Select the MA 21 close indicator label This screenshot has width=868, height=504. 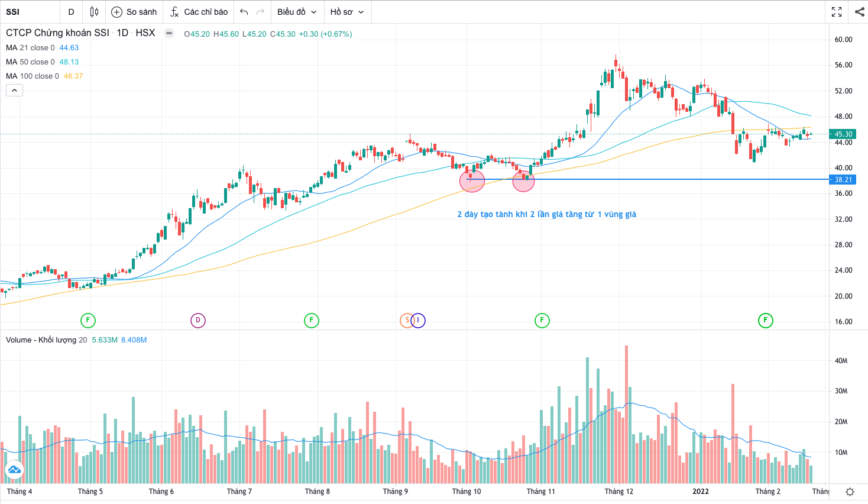coord(30,48)
